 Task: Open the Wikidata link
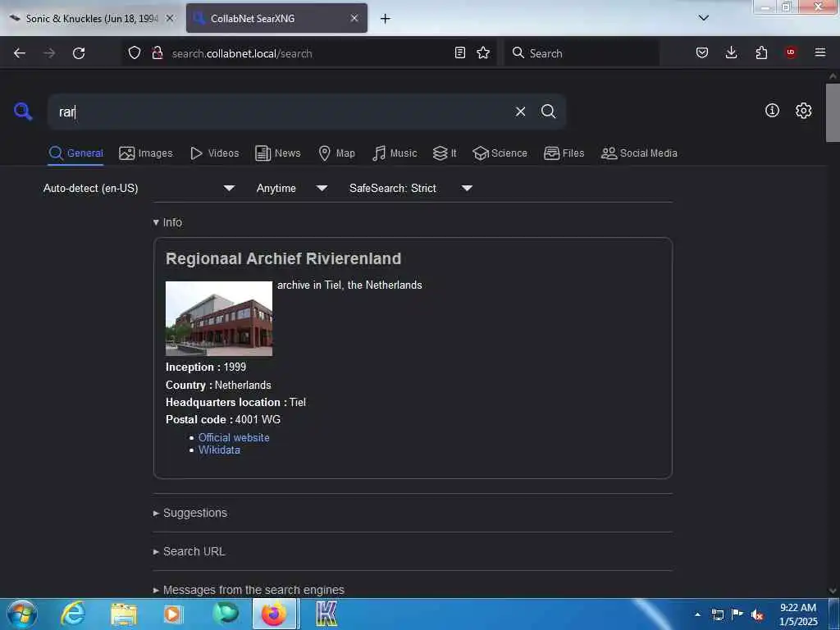[x=219, y=450]
